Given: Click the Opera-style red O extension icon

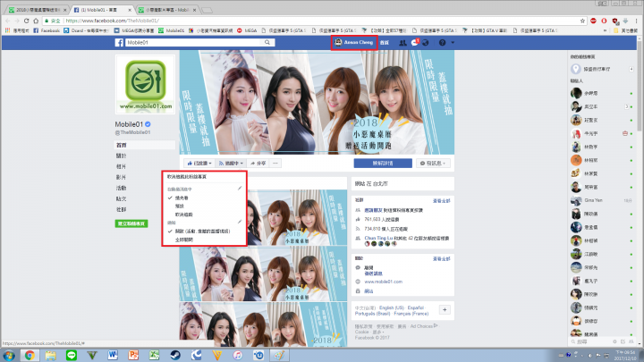Looking at the screenshot, I should coord(604,21).
